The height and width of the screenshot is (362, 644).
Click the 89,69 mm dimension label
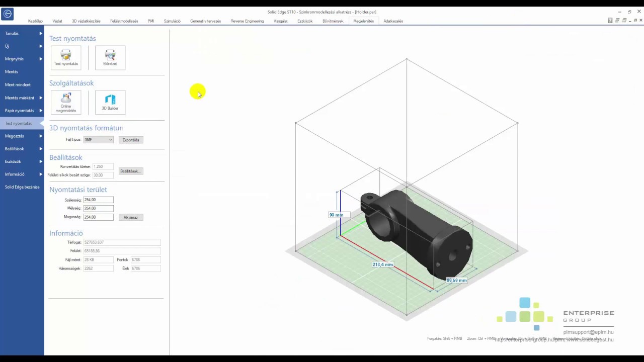[457, 280]
